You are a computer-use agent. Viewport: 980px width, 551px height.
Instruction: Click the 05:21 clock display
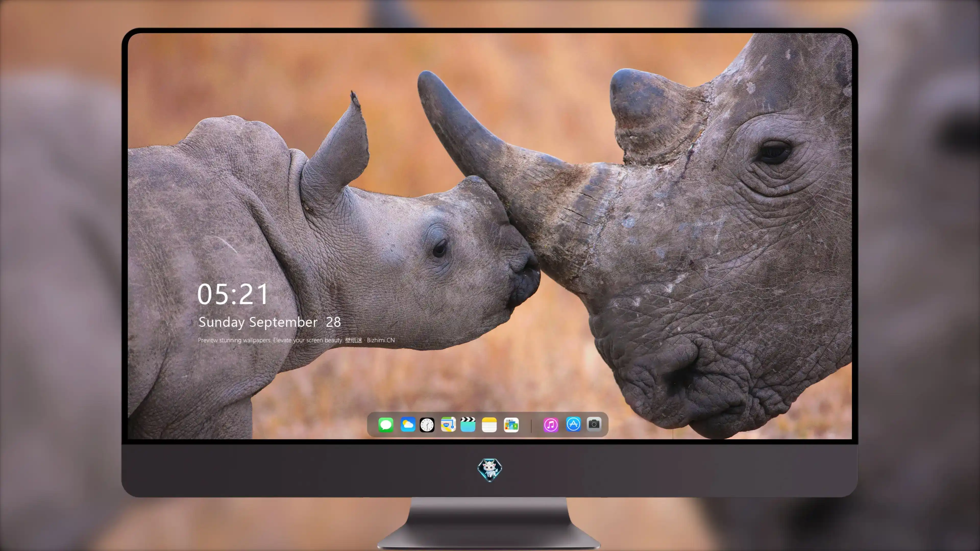click(x=233, y=294)
